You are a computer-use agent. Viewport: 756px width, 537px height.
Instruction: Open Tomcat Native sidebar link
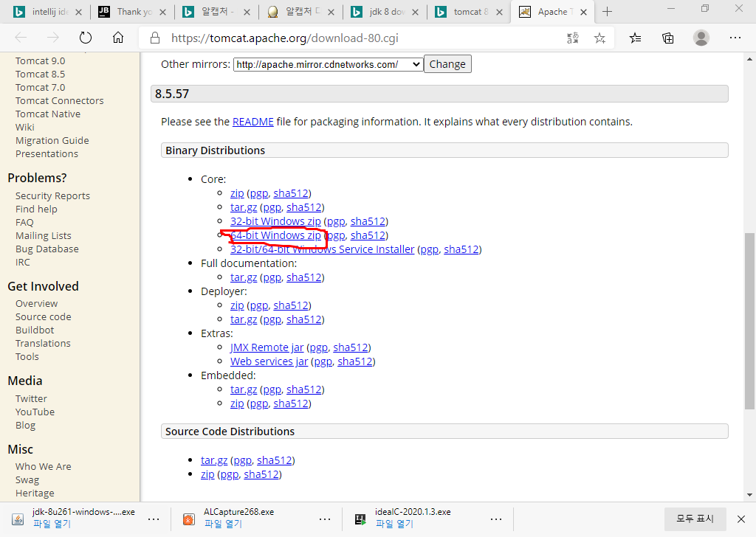(x=48, y=114)
